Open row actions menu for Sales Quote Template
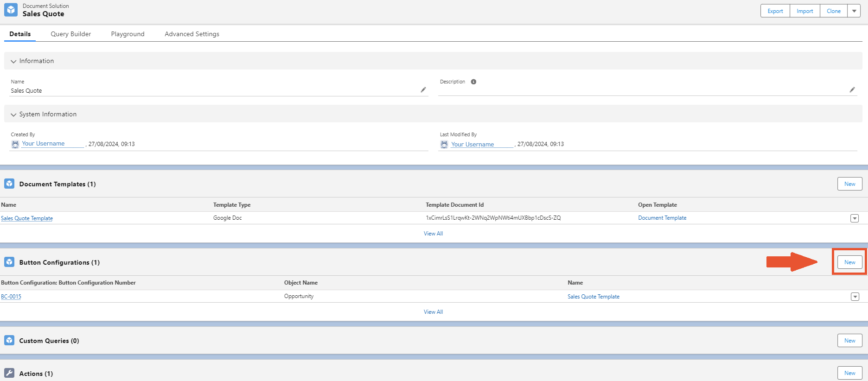 854,218
